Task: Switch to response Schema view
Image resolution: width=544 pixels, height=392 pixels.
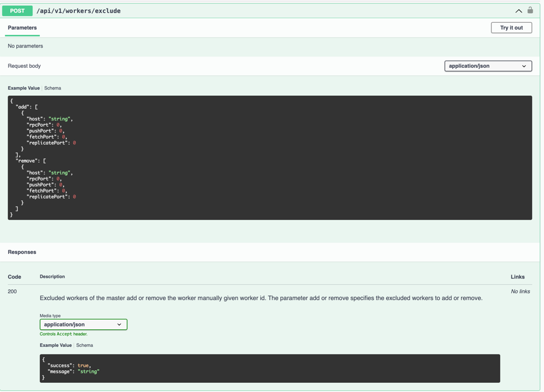Action: pyautogui.click(x=84, y=346)
